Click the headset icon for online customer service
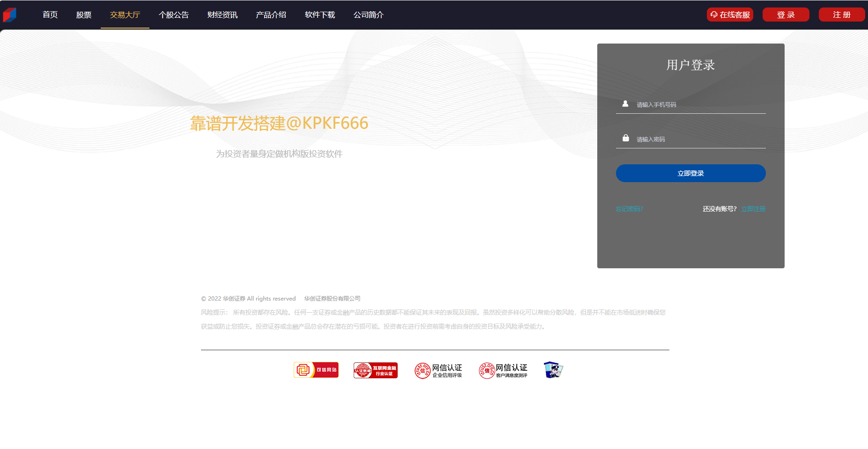Viewport: 868px width, 449px height. pos(714,15)
